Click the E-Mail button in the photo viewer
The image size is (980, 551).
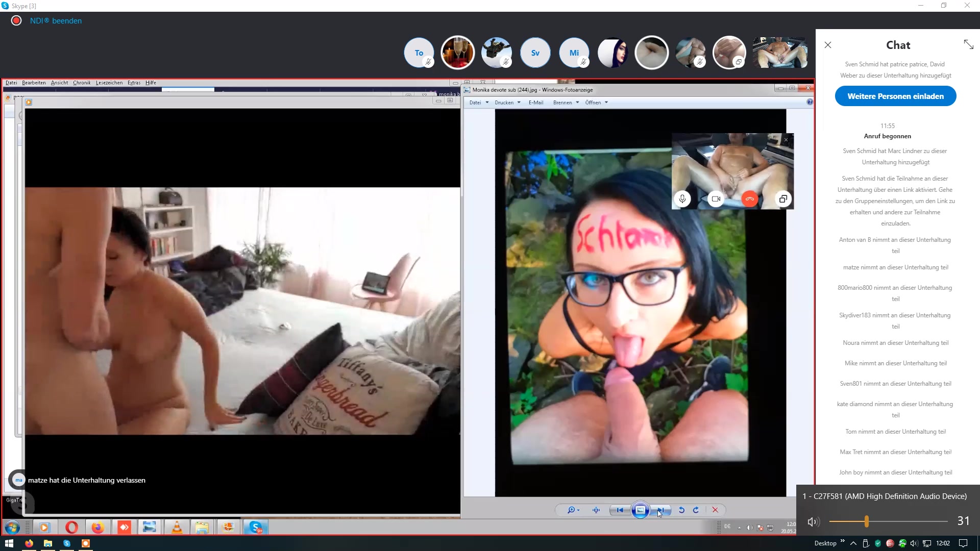coord(535,103)
